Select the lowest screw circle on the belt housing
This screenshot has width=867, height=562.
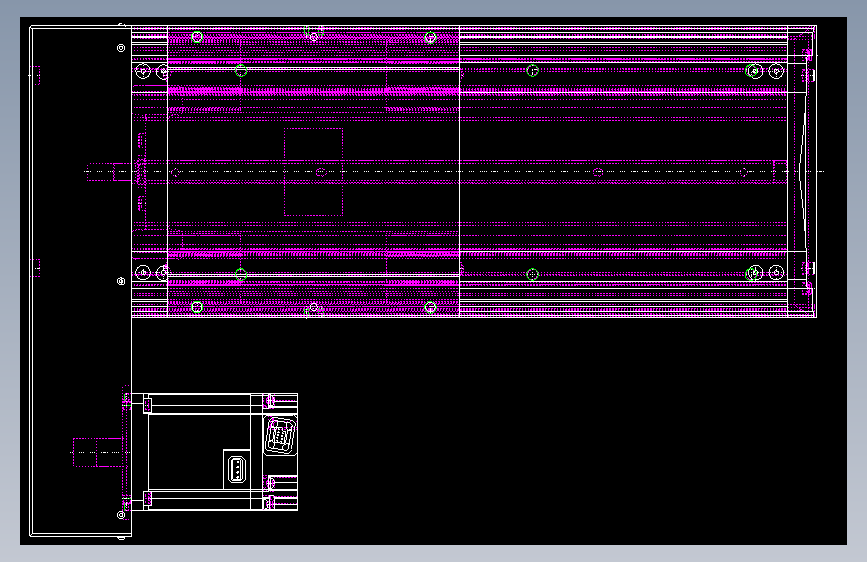121,515
